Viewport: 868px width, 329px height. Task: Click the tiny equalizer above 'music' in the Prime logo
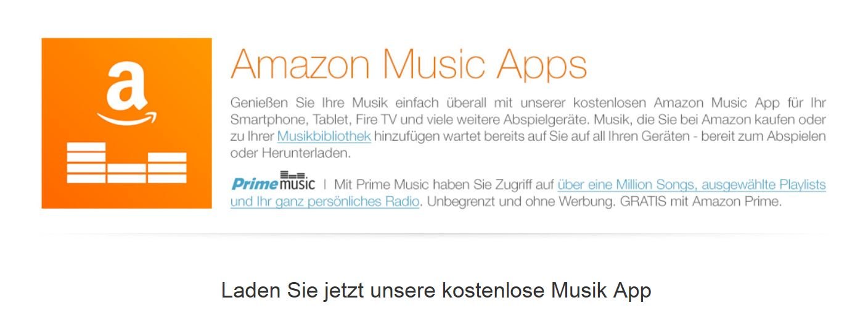pos(293,174)
